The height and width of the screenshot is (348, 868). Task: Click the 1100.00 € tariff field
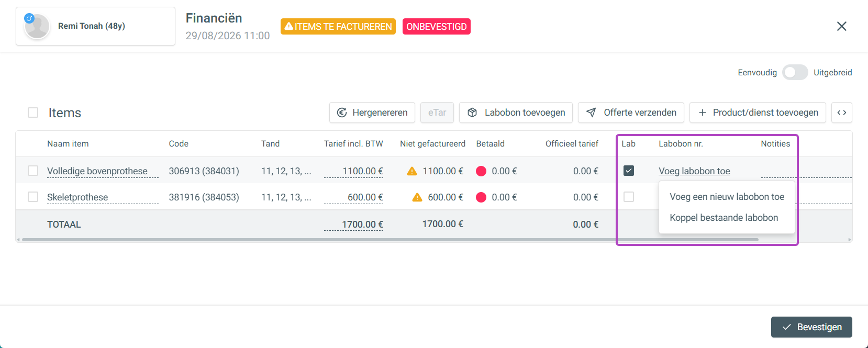pyautogui.click(x=353, y=171)
